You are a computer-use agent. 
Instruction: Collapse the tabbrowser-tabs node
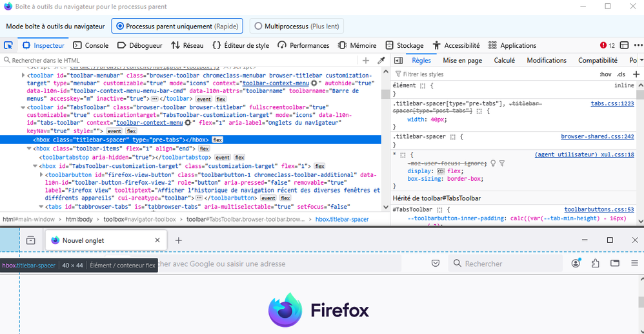[x=41, y=207]
